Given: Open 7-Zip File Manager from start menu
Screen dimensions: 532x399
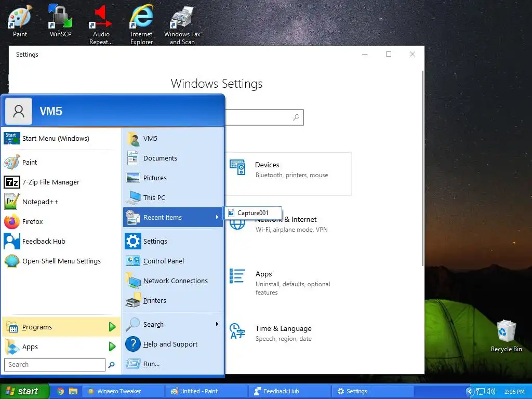Looking at the screenshot, I should coord(61,182).
